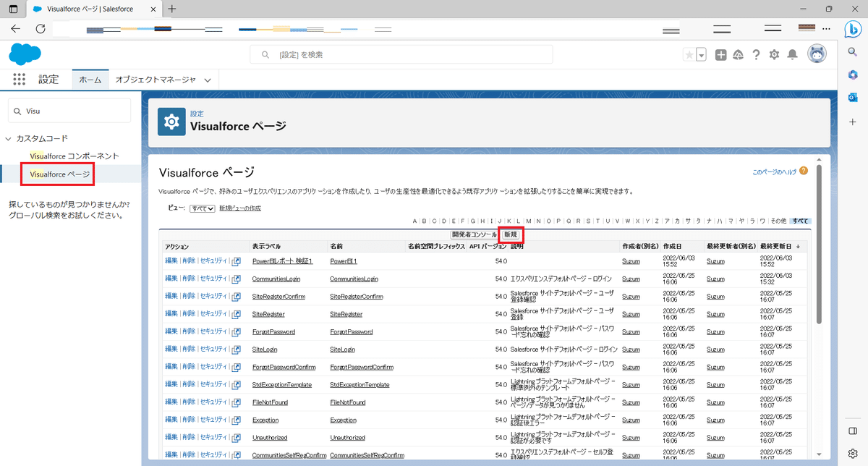Click the Salesforce cloud logo

point(25,54)
